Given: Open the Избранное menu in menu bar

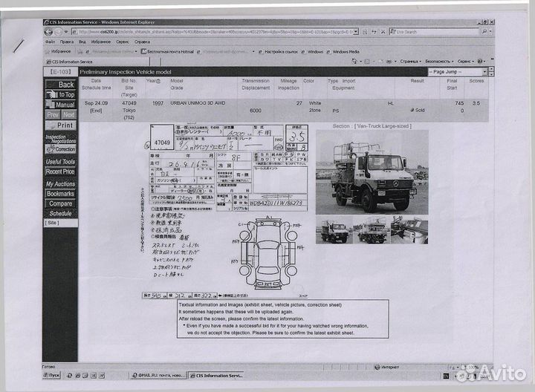Looking at the screenshot, I should 100,42.
